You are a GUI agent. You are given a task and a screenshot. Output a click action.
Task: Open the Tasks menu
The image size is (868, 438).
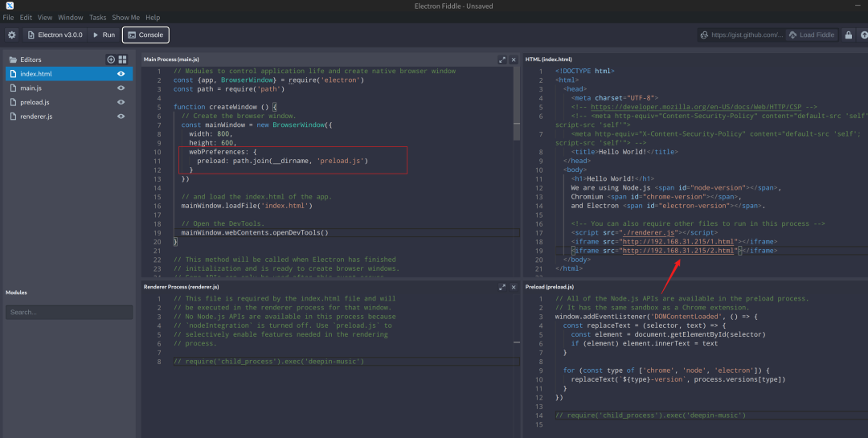97,17
